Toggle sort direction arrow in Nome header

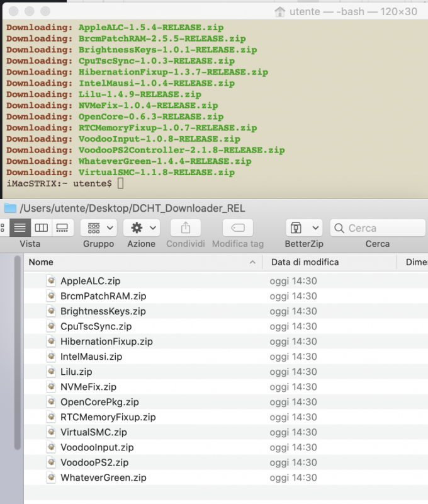coord(252,262)
